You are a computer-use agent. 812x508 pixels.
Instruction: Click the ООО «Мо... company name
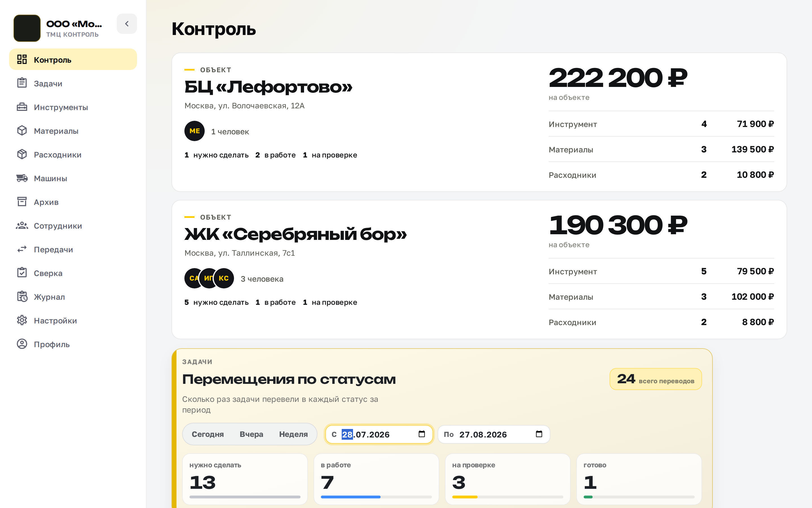tap(74, 24)
